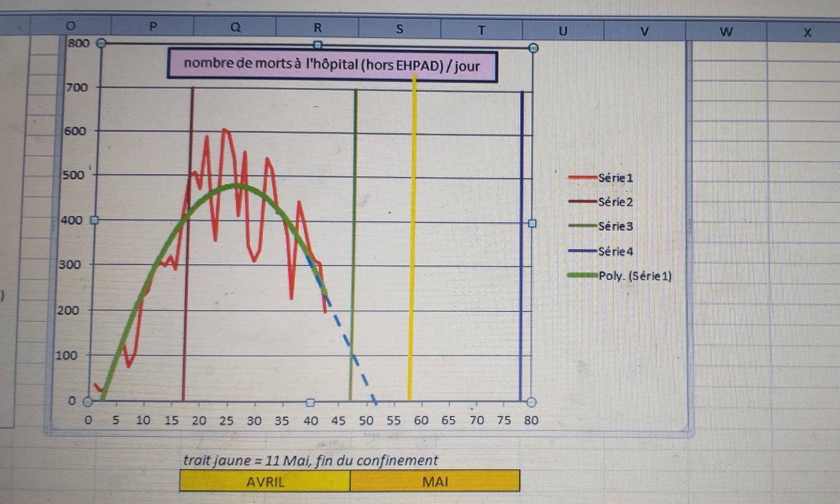This screenshot has width=840, height=504.
Task: Click the bottom-middle chart resize handle
Action: click(x=310, y=402)
